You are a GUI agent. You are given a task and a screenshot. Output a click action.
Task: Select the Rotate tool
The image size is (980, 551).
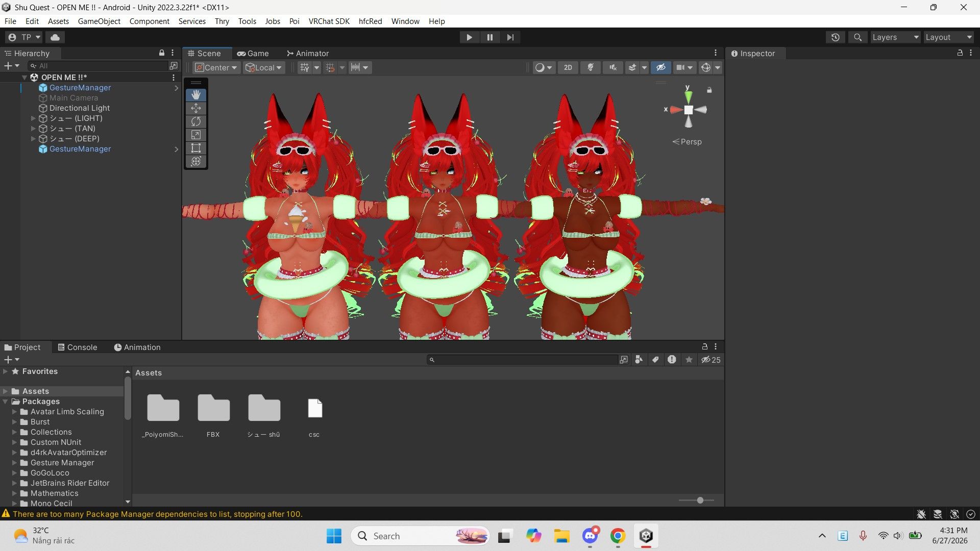(196, 121)
